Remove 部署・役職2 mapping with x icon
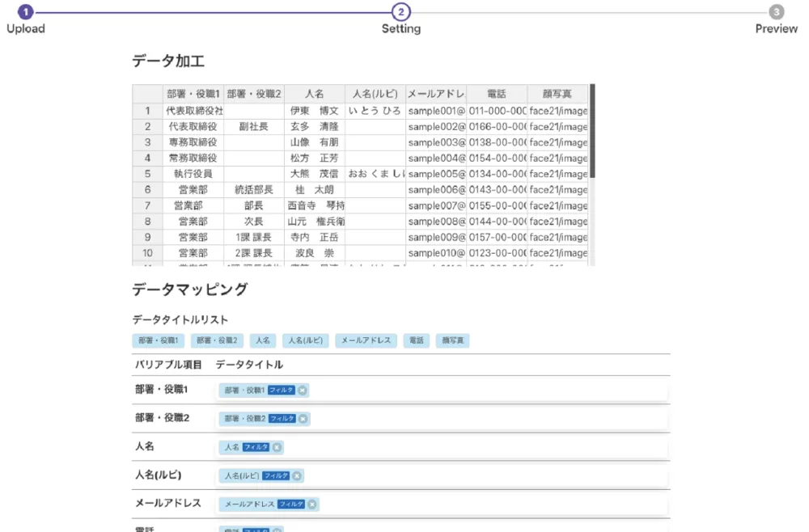Screen dimensions: 809x532 pos(303,419)
